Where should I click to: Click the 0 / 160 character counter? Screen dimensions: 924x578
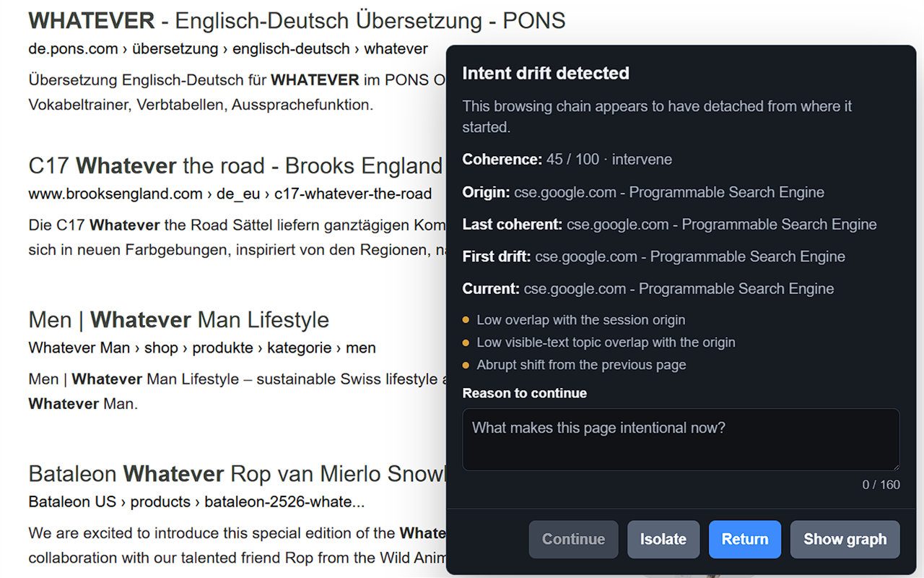tap(881, 485)
